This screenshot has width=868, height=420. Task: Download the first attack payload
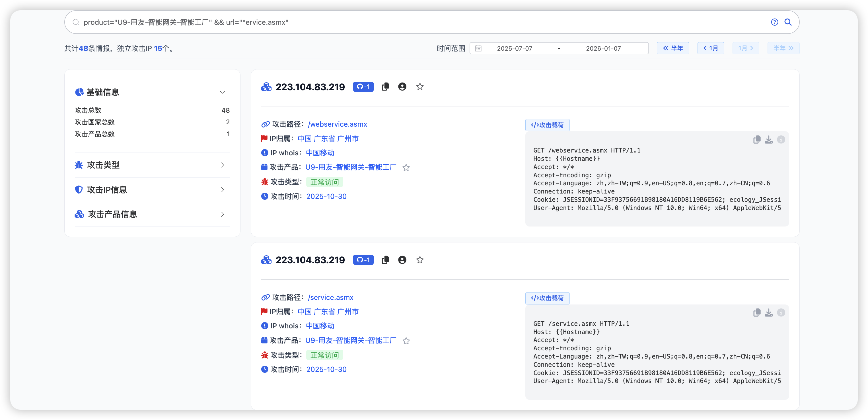pos(769,139)
